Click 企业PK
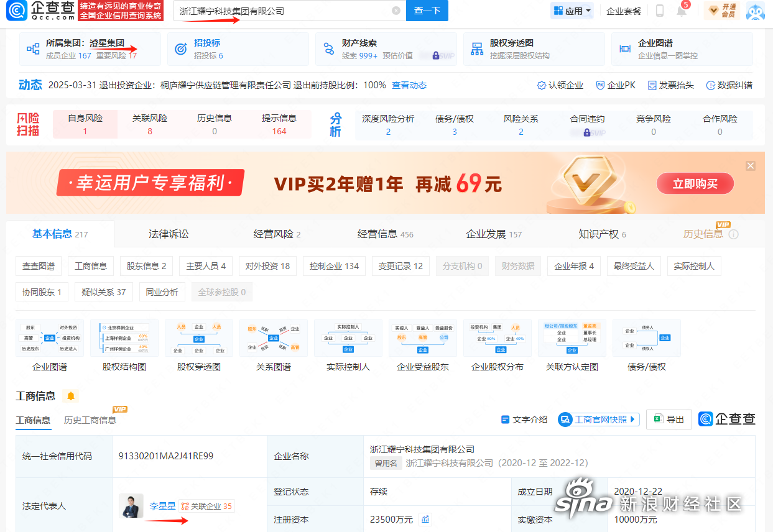 [615, 85]
